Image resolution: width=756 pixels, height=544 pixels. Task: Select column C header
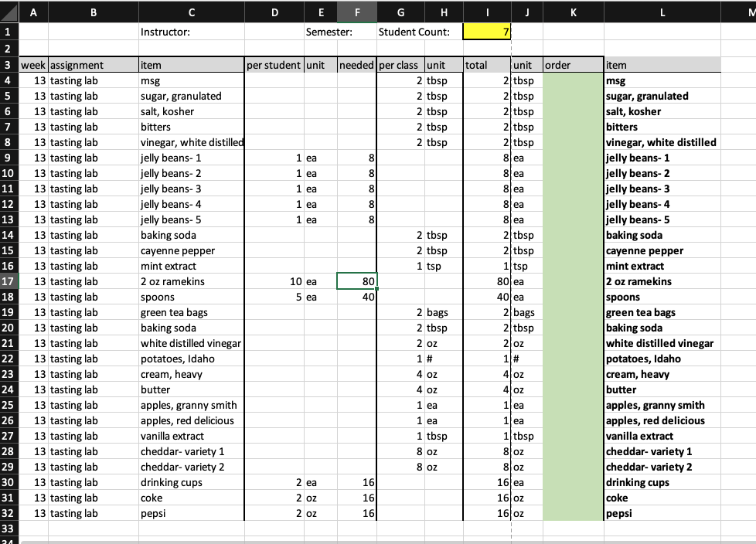point(192,12)
